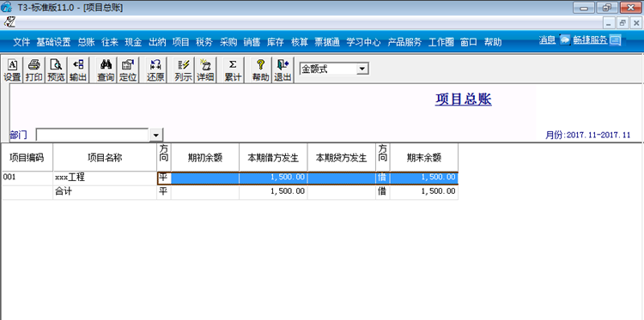Open the 查询 search binoculars icon
The width and height of the screenshot is (644, 320).
tap(106, 69)
